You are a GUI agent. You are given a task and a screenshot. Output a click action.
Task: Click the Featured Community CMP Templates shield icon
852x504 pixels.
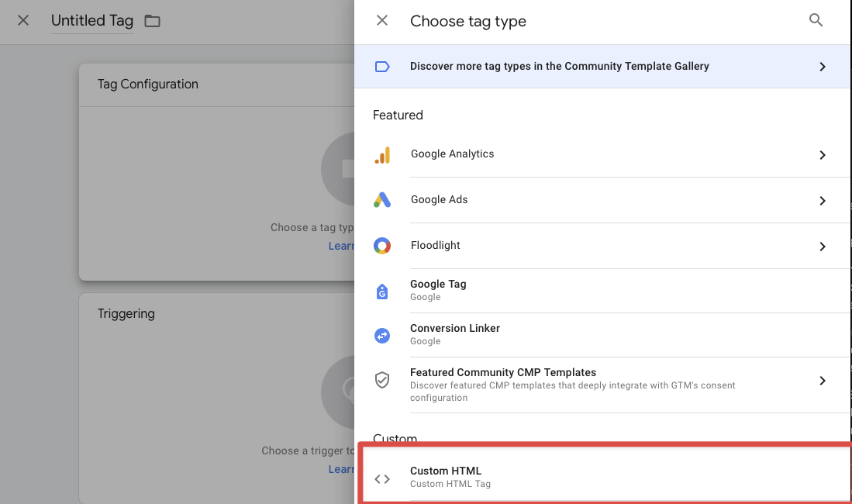point(382,380)
